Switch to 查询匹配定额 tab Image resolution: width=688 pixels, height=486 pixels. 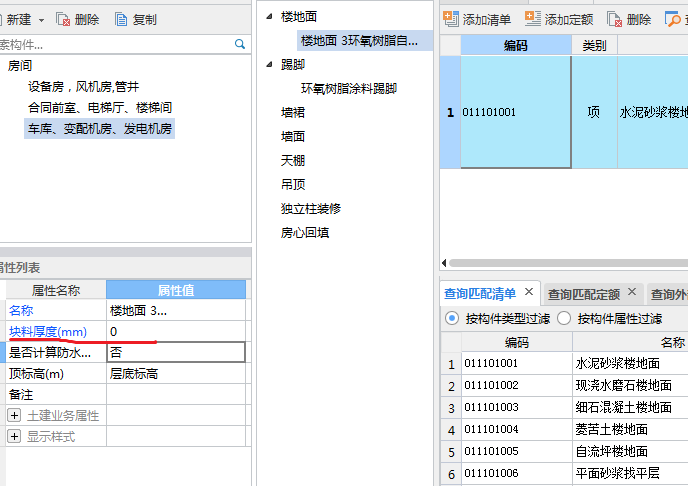click(x=584, y=294)
